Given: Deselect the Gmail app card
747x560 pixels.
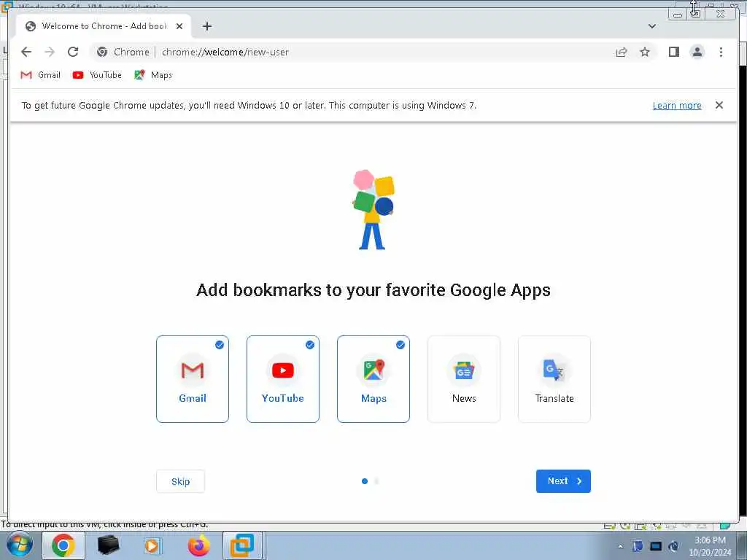Looking at the screenshot, I should tap(193, 379).
